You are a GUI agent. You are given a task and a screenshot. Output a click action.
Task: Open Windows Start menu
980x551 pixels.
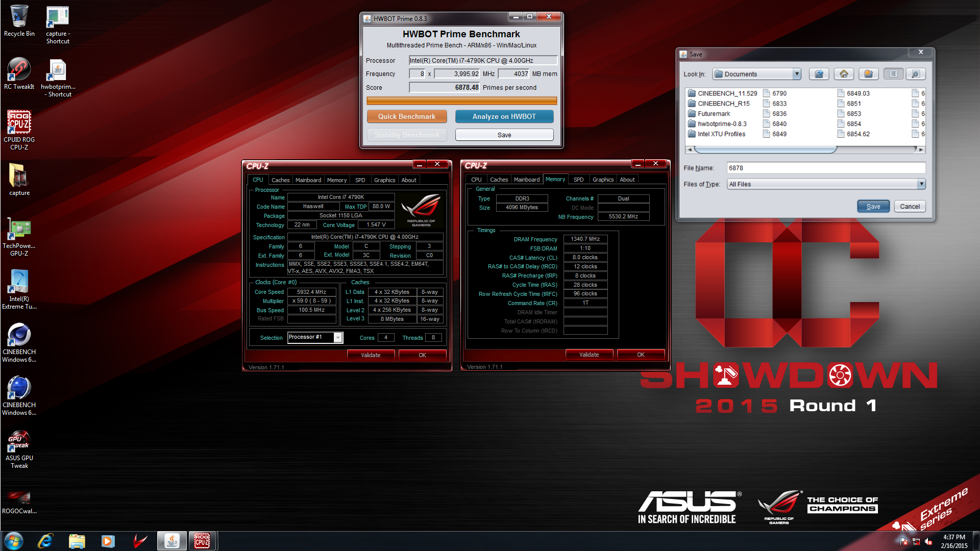(x=14, y=541)
